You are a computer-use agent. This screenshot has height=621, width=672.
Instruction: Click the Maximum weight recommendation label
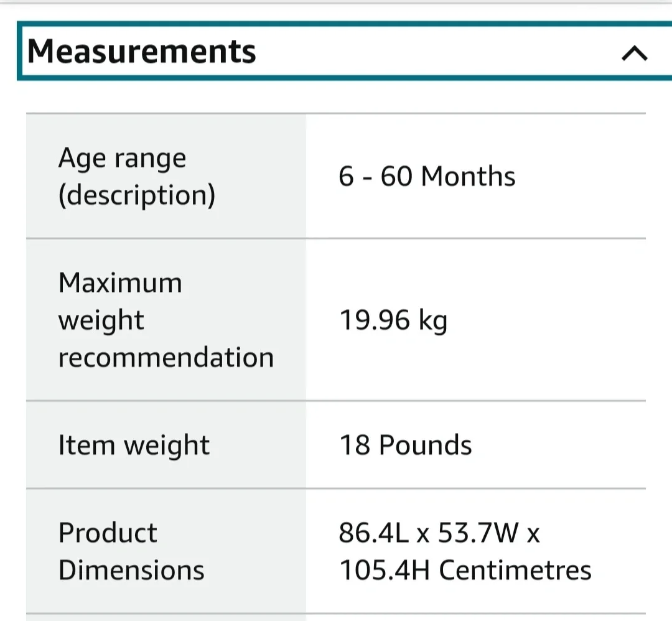166,320
